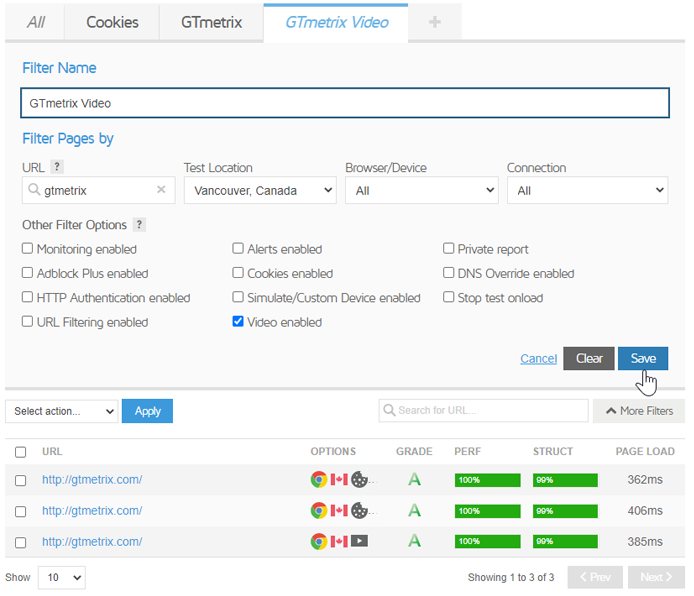Clear the gtmetrix URL filter with X icon
This screenshot has height=596, width=694.
point(161,189)
